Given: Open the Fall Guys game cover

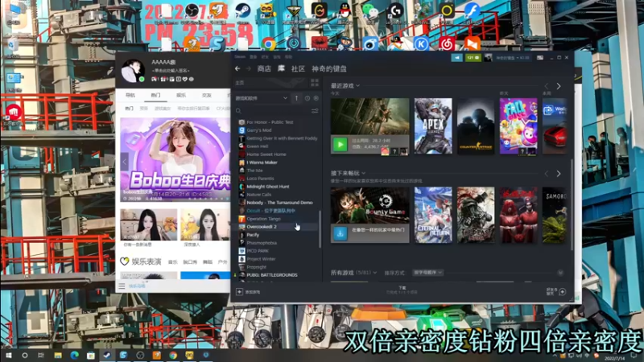Looking at the screenshot, I should (x=518, y=126).
